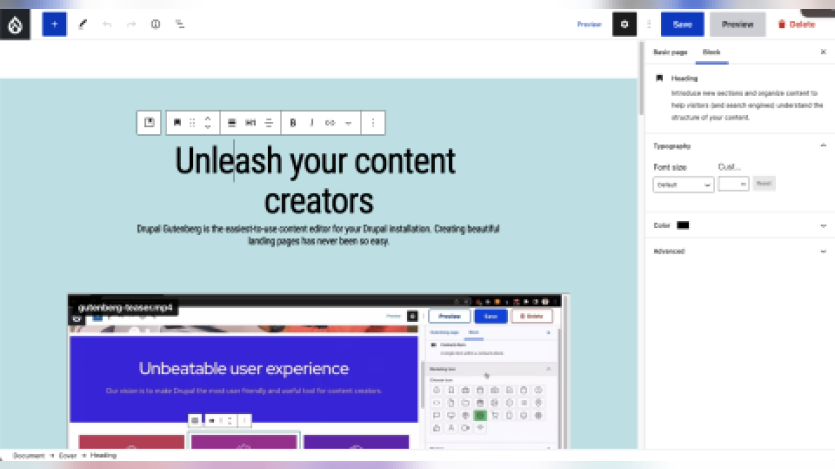Expand the Advanced section
The width and height of the screenshot is (835, 469).
pyautogui.click(x=823, y=251)
